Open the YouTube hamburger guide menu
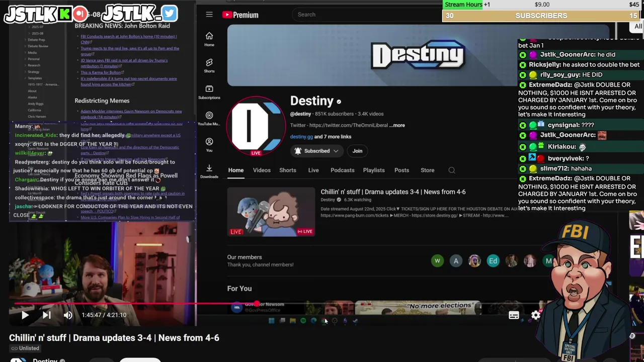 tap(209, 15)
